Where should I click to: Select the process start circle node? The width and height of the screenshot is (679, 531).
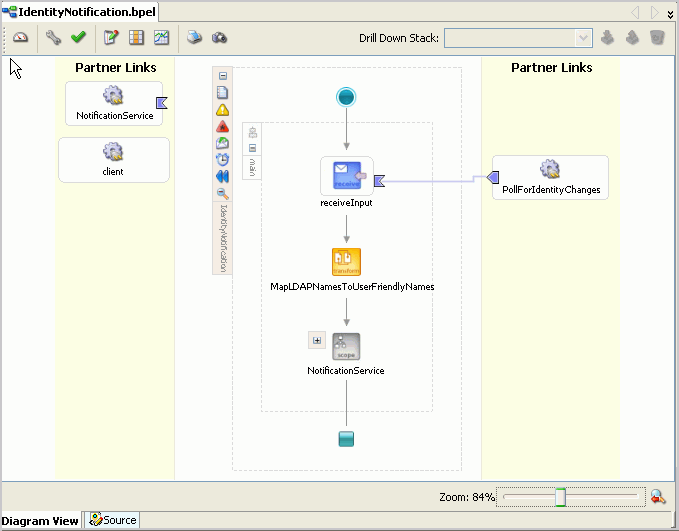(x=346, y=97)
